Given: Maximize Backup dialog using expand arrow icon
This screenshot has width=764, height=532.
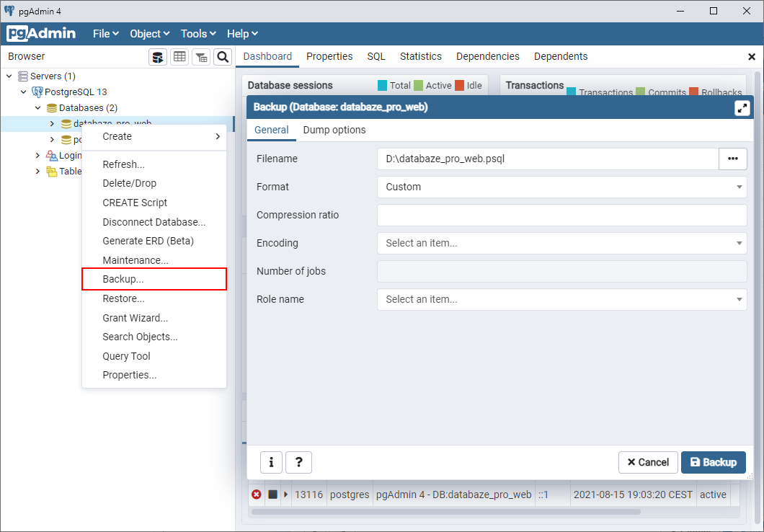Looking at the screenshot, I should (742, 107).
